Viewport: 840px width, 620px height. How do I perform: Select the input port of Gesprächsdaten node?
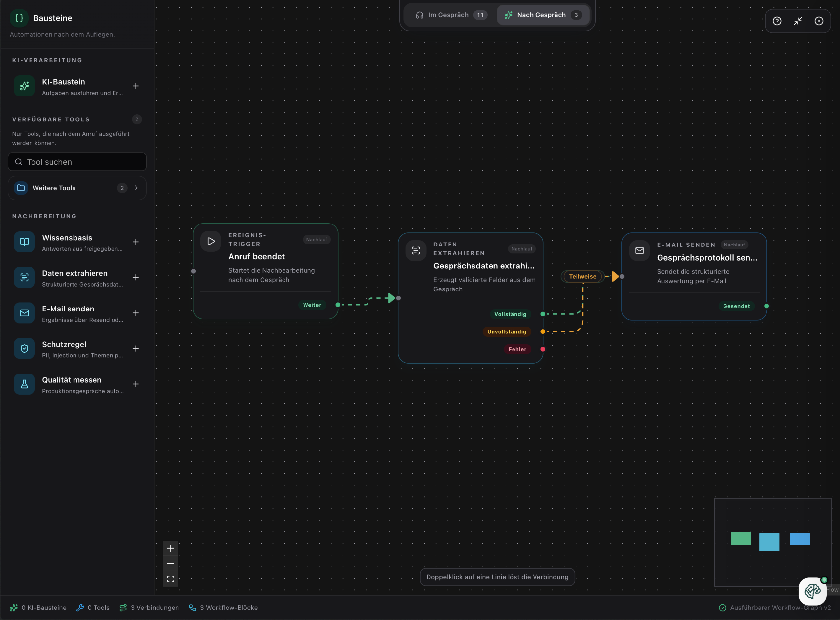(398, 298)
